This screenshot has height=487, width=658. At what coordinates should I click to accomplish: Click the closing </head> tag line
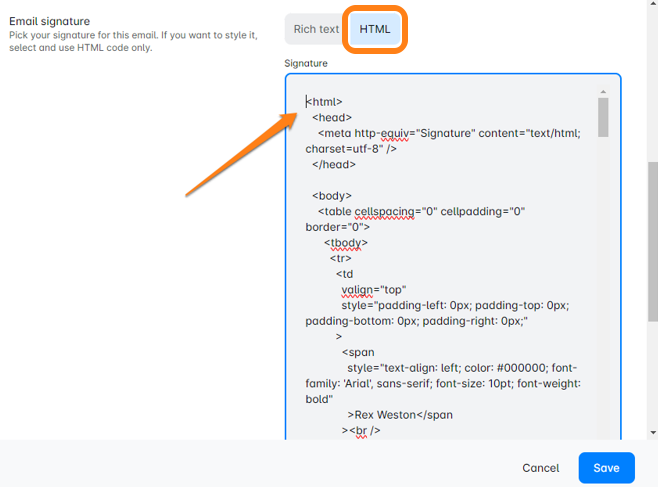(x=333, y=164)
